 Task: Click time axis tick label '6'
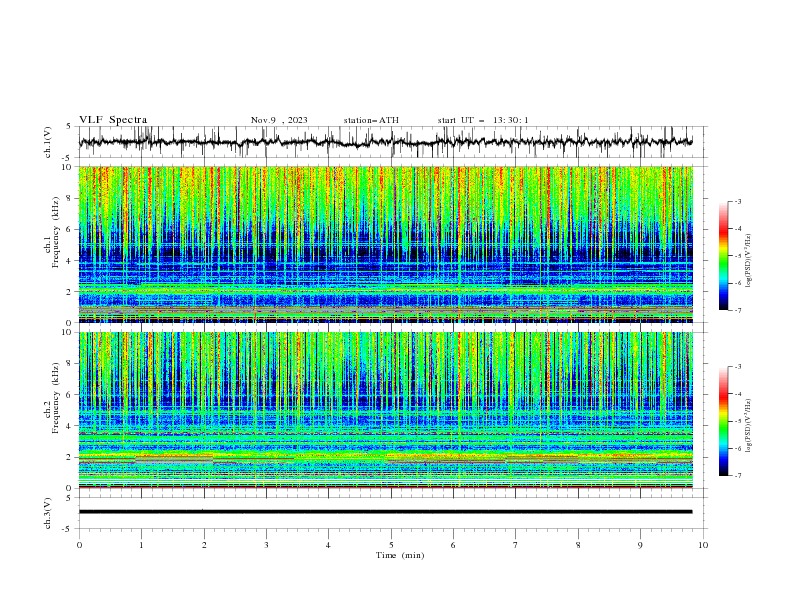point(453,545)
